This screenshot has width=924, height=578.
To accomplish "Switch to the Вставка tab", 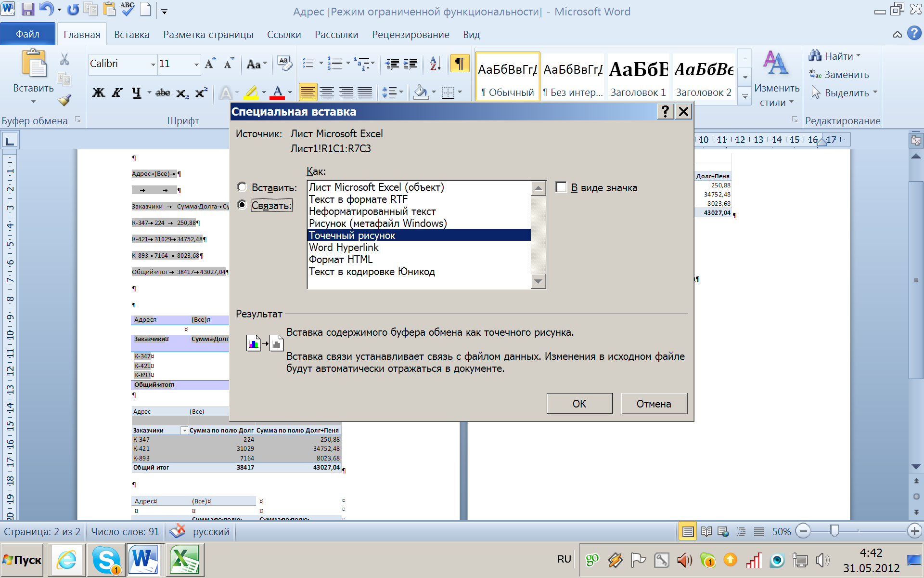I will coord(131,35).
